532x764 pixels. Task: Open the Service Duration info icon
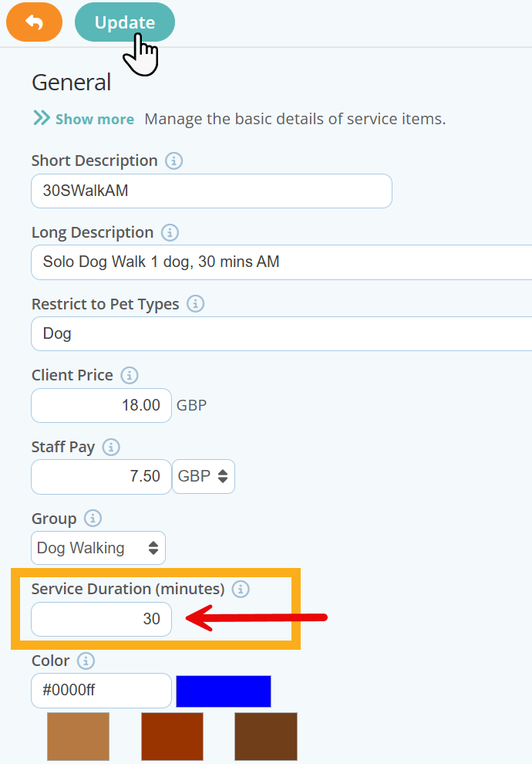[x=240, y=589]
